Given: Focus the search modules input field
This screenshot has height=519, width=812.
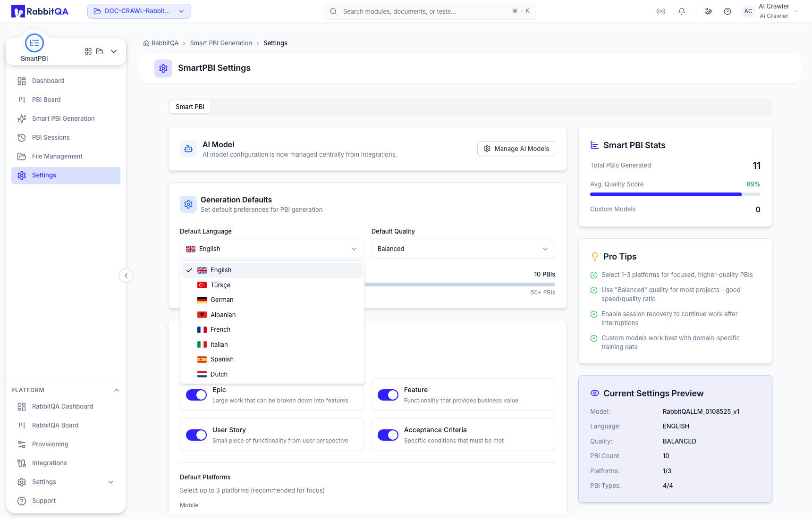Looking at the screenshot, I should [x=430, y=11].
